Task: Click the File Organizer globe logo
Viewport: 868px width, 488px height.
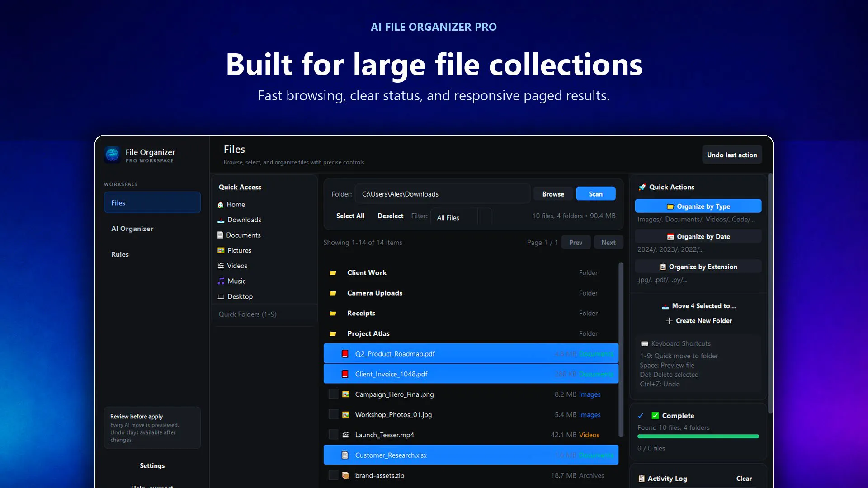Action: [x=112, y=155]
